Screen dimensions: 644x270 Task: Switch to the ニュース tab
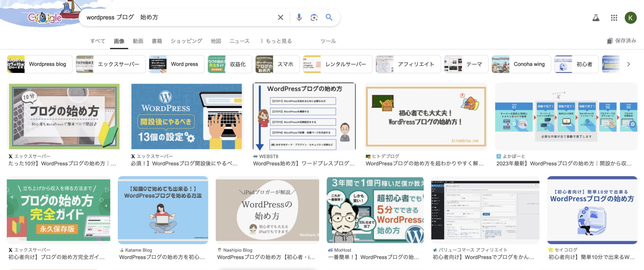pyautogui.click(x=239, y=41)
